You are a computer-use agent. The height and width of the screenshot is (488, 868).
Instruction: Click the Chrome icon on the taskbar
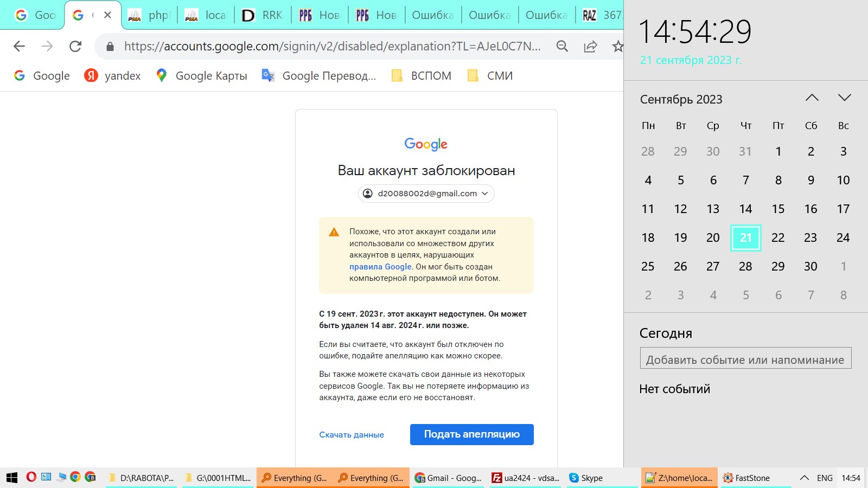(75, 477)
